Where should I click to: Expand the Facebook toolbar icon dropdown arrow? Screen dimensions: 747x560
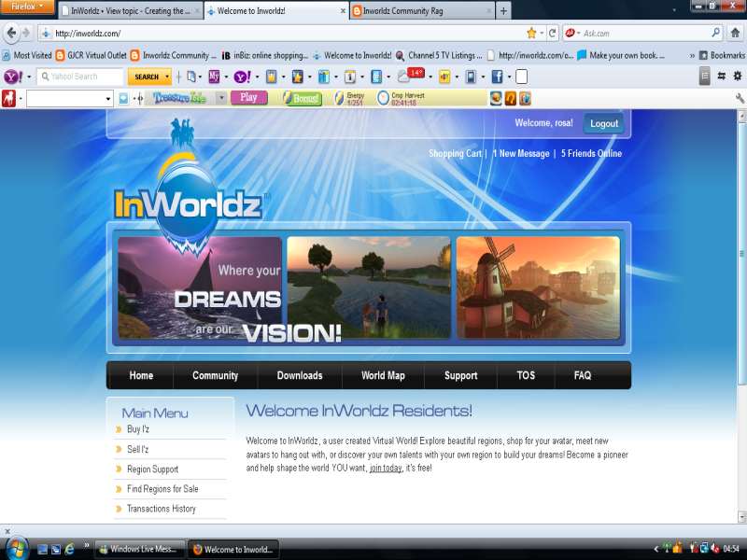(509, 77)
